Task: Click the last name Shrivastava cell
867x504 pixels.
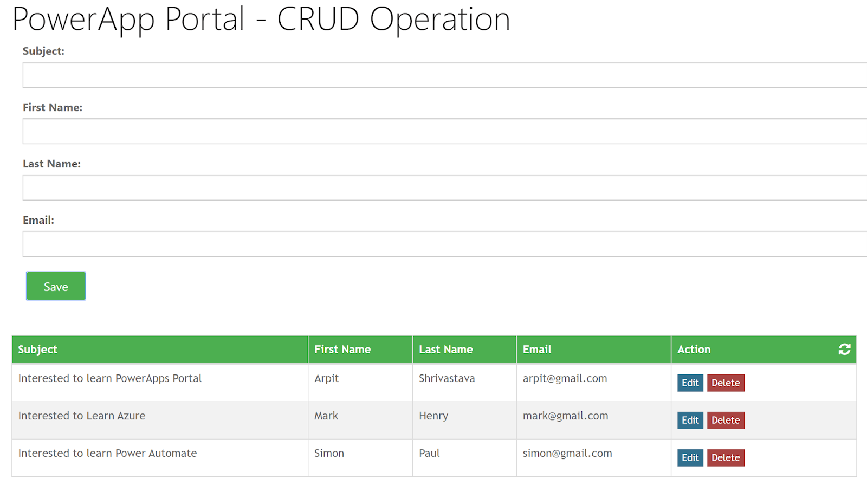Action: (464, 383)
